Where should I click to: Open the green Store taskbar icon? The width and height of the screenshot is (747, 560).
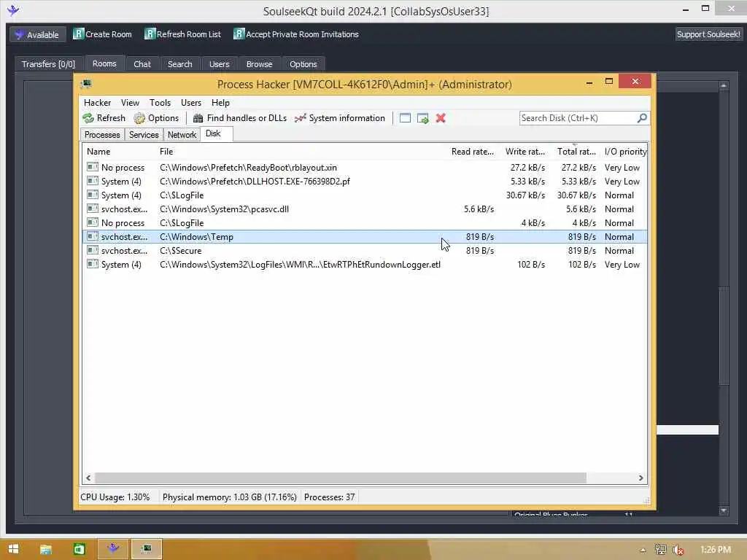click(x=79, y=549)
